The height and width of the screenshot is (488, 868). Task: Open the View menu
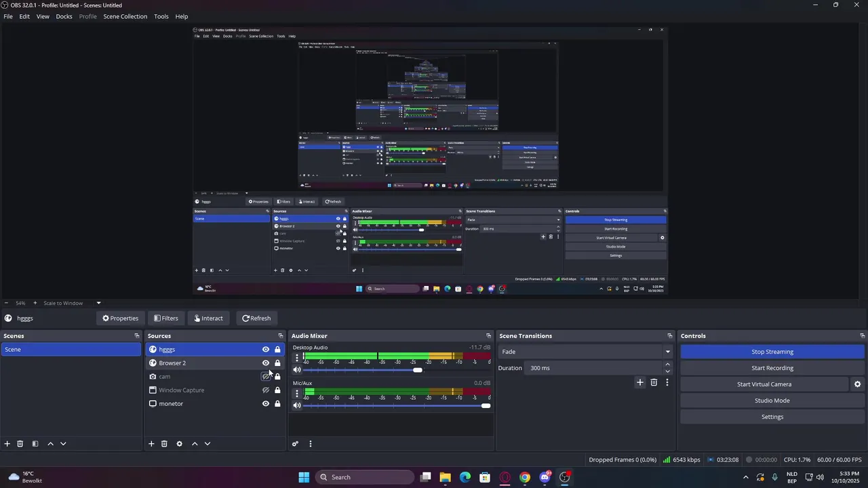coord(43,16)
